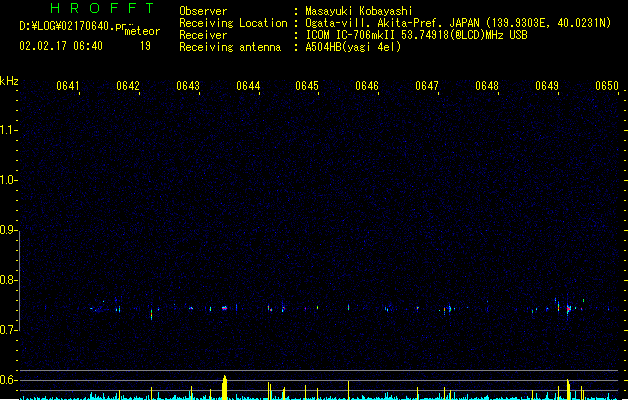
Task: Click the tall yellow power peak near 0643:40
Action: (225, 387)
